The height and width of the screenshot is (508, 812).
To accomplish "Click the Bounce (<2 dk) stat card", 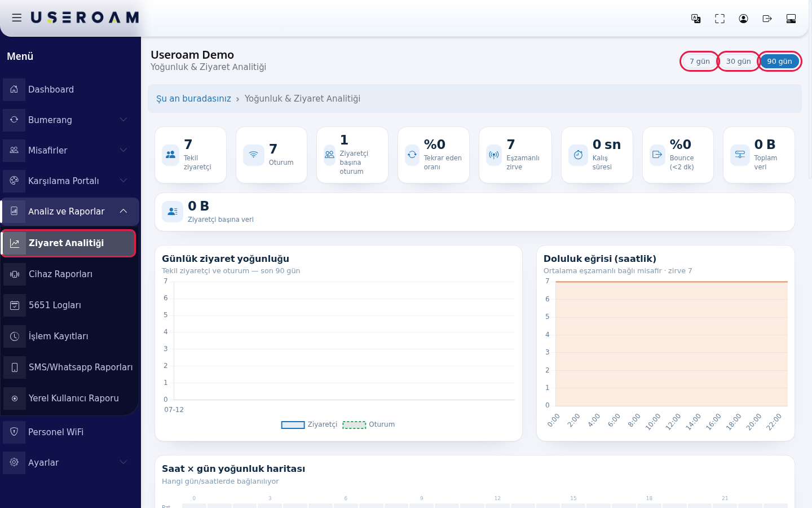I will (x=678, y=155).
